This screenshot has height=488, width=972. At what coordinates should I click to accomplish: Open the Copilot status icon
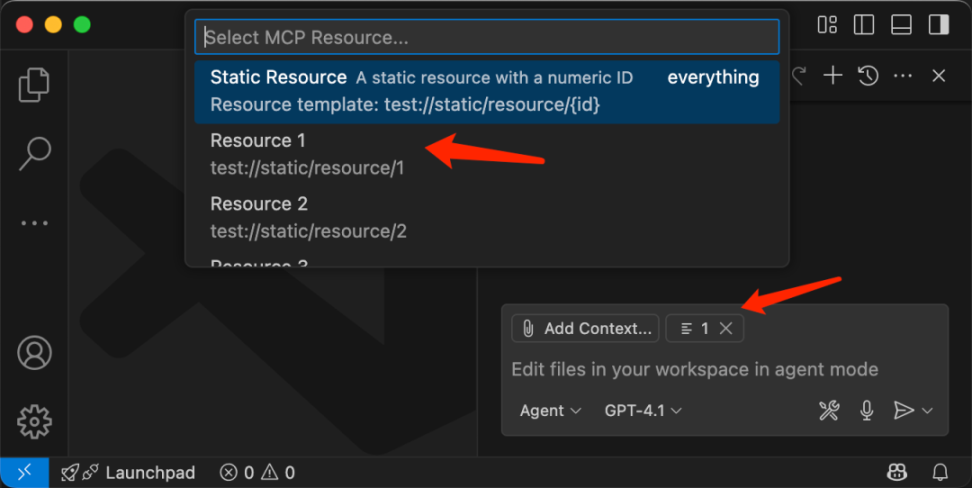pyautogui.click(x=897, y=472)
